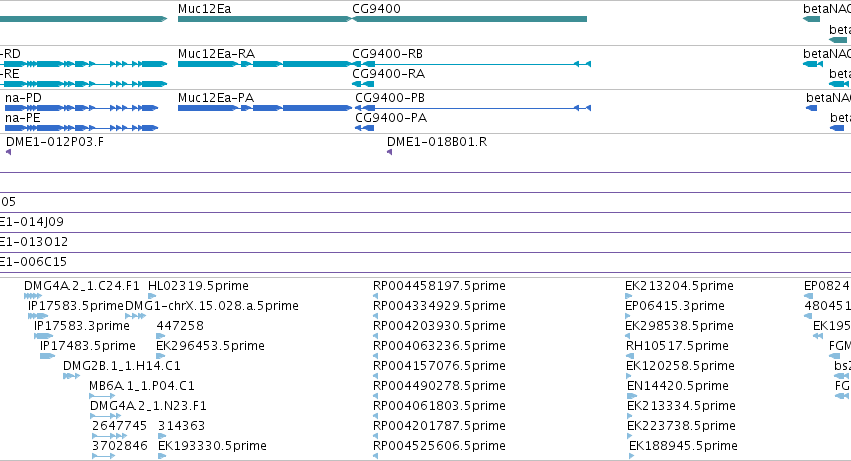Click the MB6A.1_1.P04.C1 feature
Viewport: 851px width, 461px height.
click(x=102, y=396)
